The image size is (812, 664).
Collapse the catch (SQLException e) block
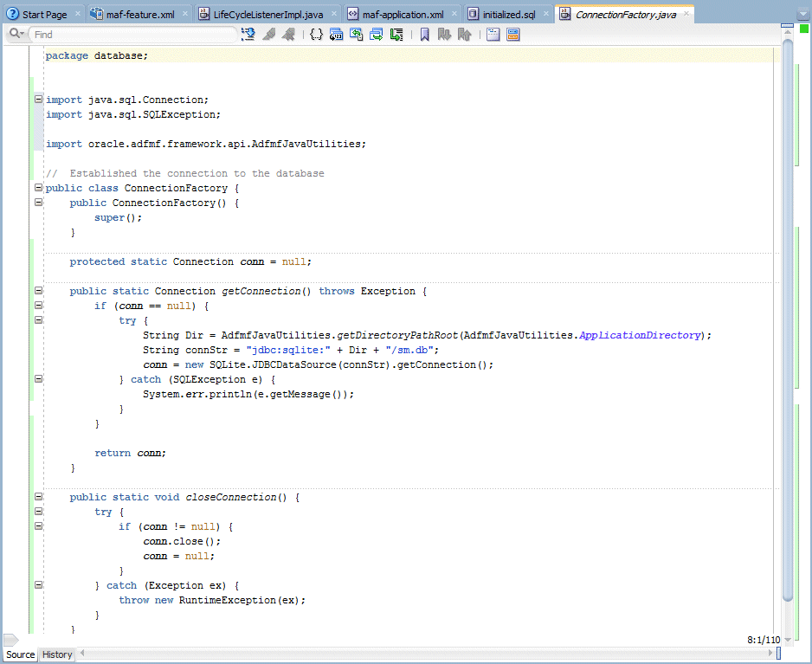[x=38, y=378]
